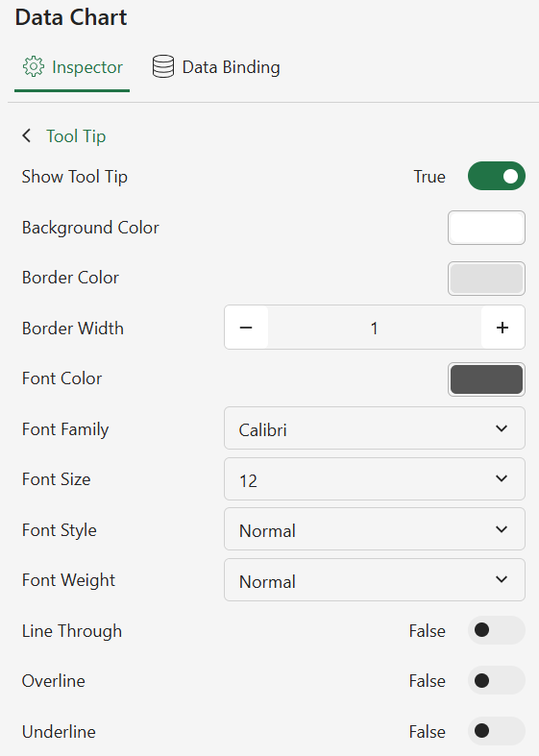Open the Font Family dropdown showing Calibri
Screen dimensions: 539x756
(375, 428)
